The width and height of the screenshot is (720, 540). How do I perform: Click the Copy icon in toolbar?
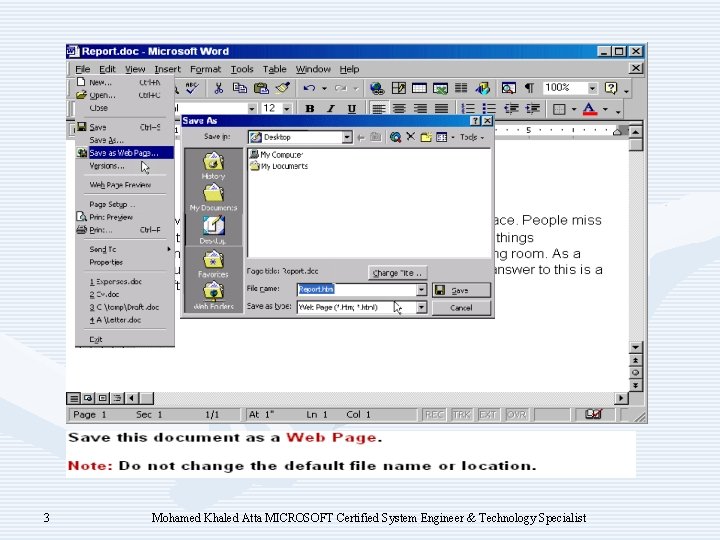(x=240, y=88)
